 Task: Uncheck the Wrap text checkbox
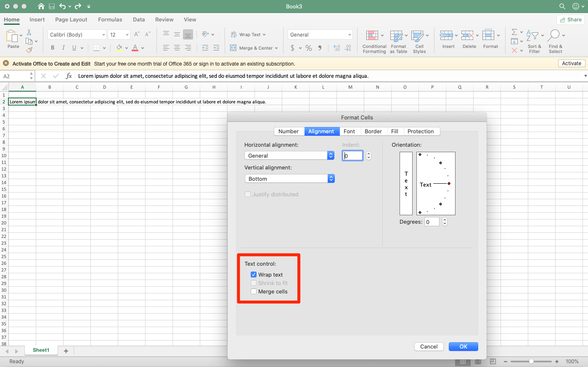coord(254,274)
